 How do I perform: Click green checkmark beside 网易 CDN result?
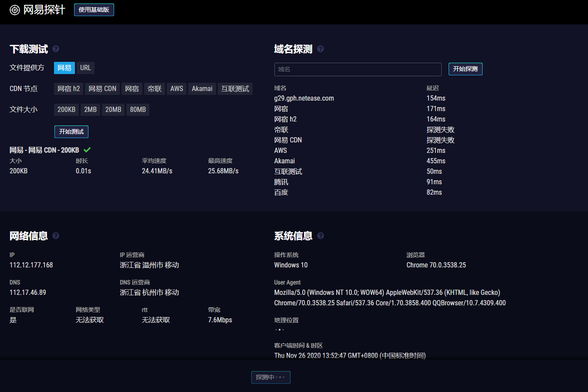pyautogui.click(x=87, y=150)
